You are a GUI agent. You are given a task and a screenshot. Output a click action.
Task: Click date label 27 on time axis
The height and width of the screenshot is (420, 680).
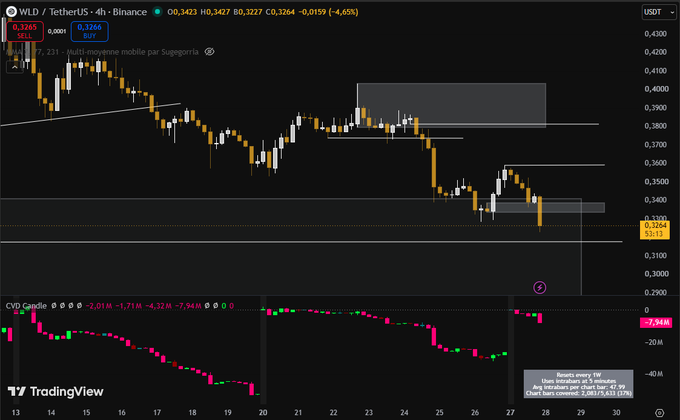tap(510, 412)
